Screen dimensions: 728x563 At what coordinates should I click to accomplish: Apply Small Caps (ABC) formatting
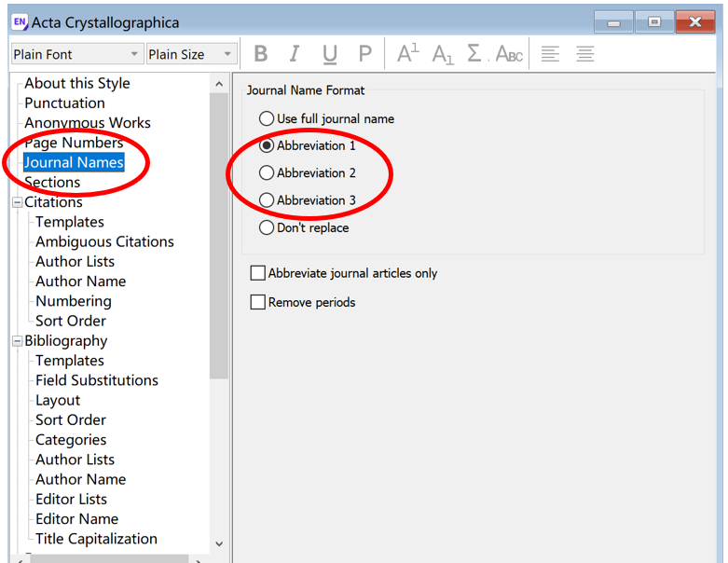point(509,54)
